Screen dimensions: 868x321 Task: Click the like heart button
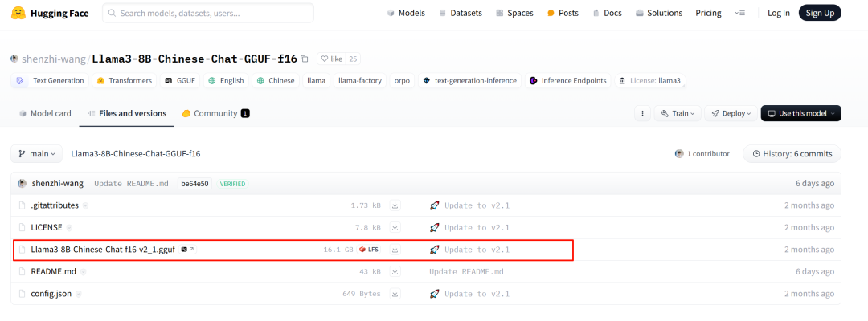[330, 59]
